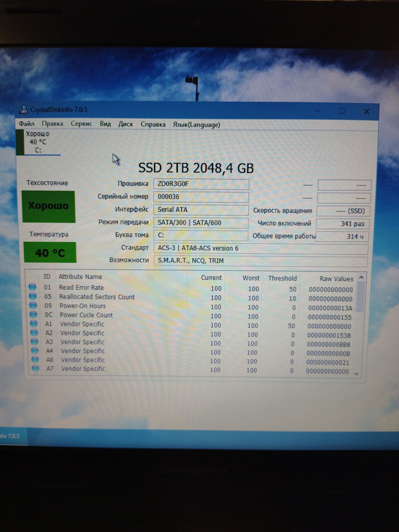Screen dimensions: 399x532
Task: Close the CrystalDiskInfo window
Action: tap(367, 111)
